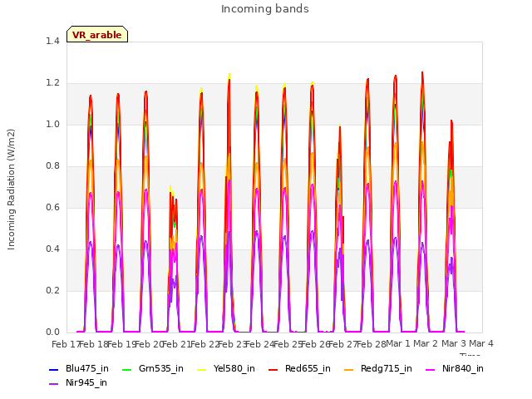The width and height of the screenshot is (532, 399).
Task: Click the blue Blu475_in legend color marker
Action: click(53, 369)
